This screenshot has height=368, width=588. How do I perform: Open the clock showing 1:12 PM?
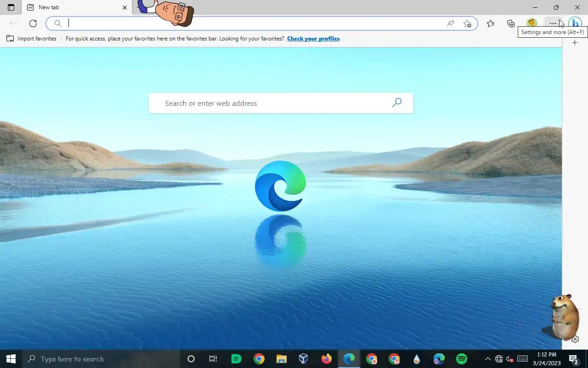[547, 359]
